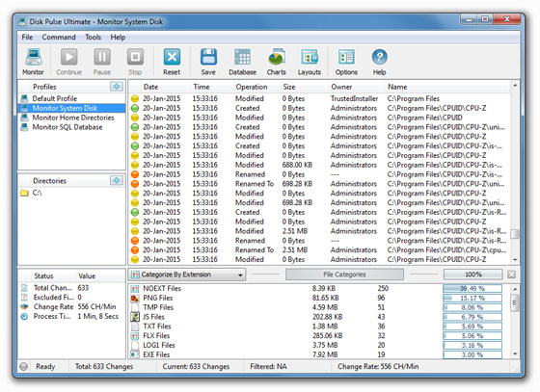Click the changes list scroll-down arrow
The height and width of the screenshot is (392, 540).
[x=515, y=260]
